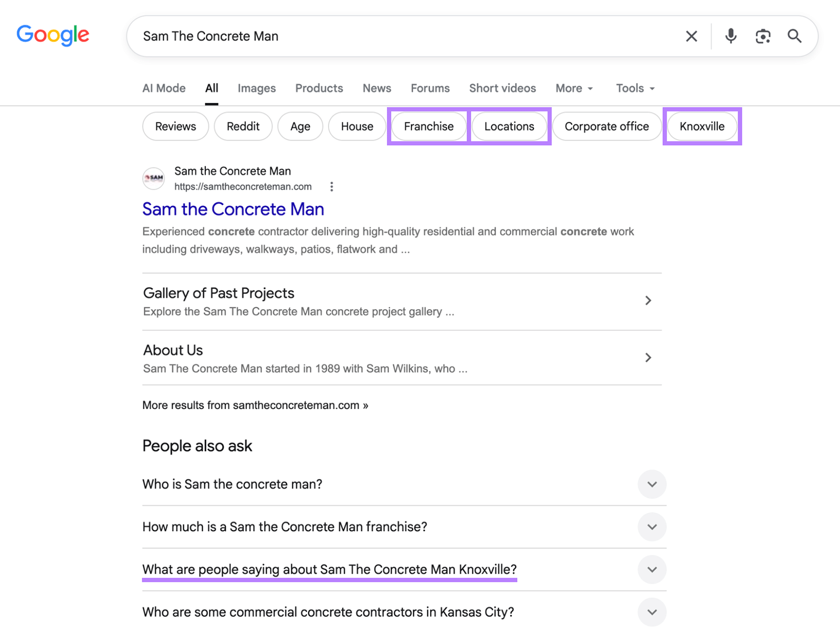Screen dimensions: 840x638
Task: Click the magnifying glass search icon
Action: point(794,36)
